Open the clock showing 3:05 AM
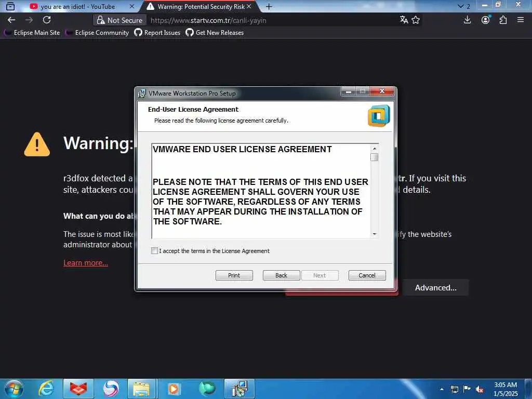This screenshot has height=399, width=532. [x=506, y=389]
